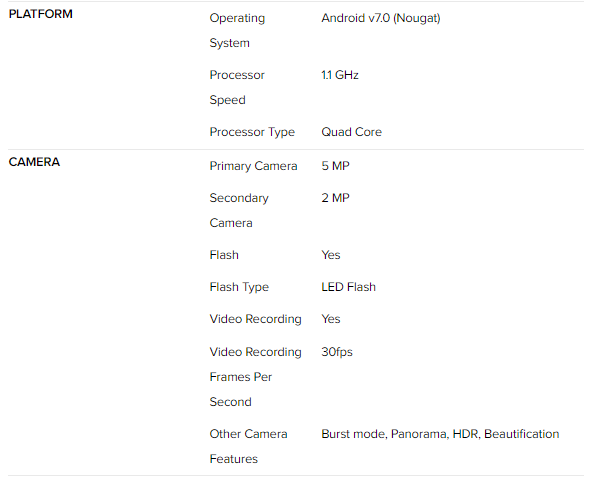Click the PLATFORM section heading
The width and height of the screenshot is (594, 477).
click(x=41, y=14)
